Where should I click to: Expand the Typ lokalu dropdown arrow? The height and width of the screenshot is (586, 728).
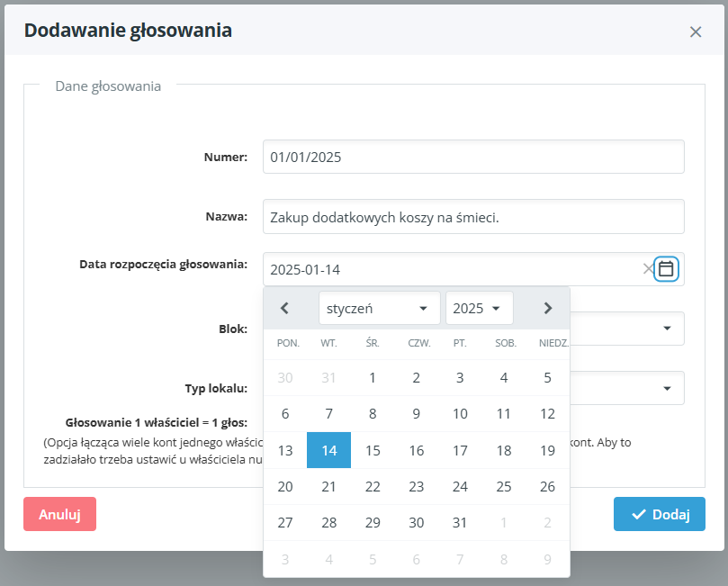[x=667, y=388]
